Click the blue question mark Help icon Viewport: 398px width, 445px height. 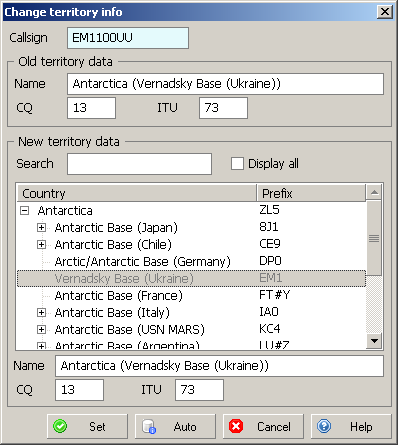pyautogui.click(x=324, y=426)
